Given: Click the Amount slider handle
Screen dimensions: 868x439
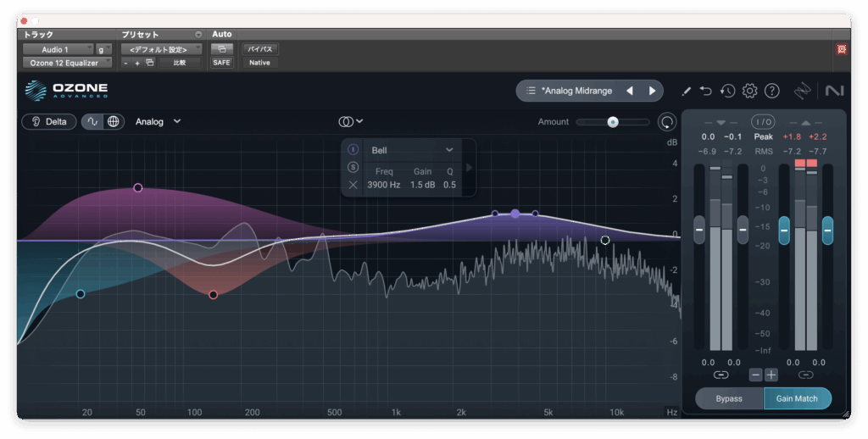Looking at the screenshot, I should pyautogui.click(x=612, y=122).
